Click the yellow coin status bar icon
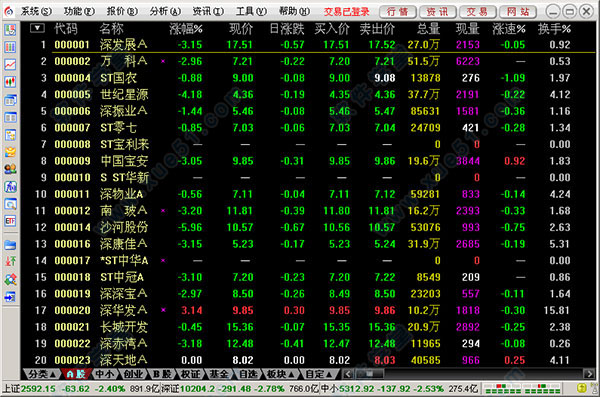The image size is (600, 397). 582,388
